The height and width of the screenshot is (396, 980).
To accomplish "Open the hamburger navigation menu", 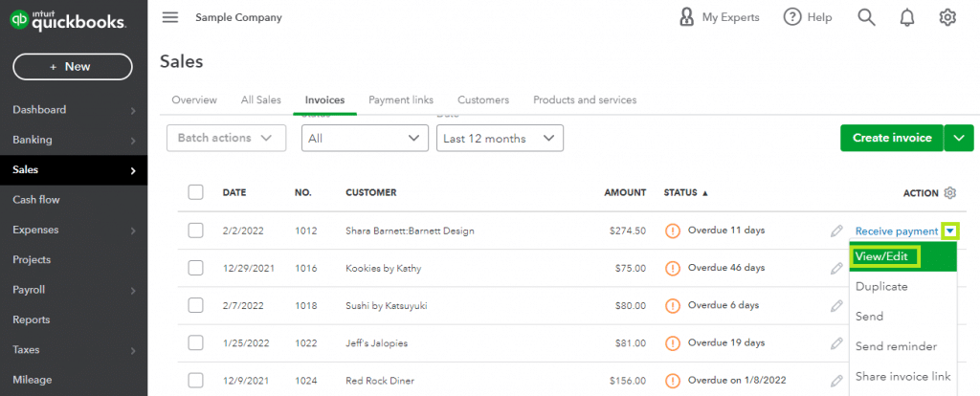I will [x=170, y=17].
